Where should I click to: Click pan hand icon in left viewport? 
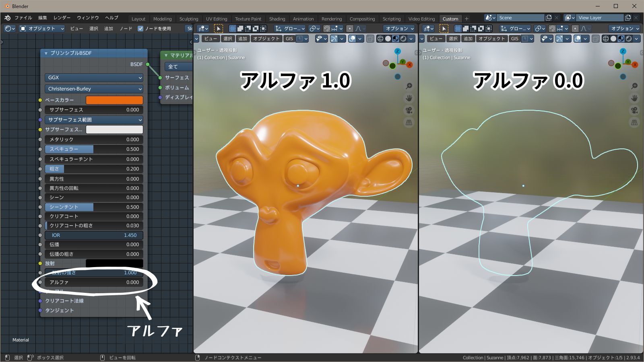(409, 98)
